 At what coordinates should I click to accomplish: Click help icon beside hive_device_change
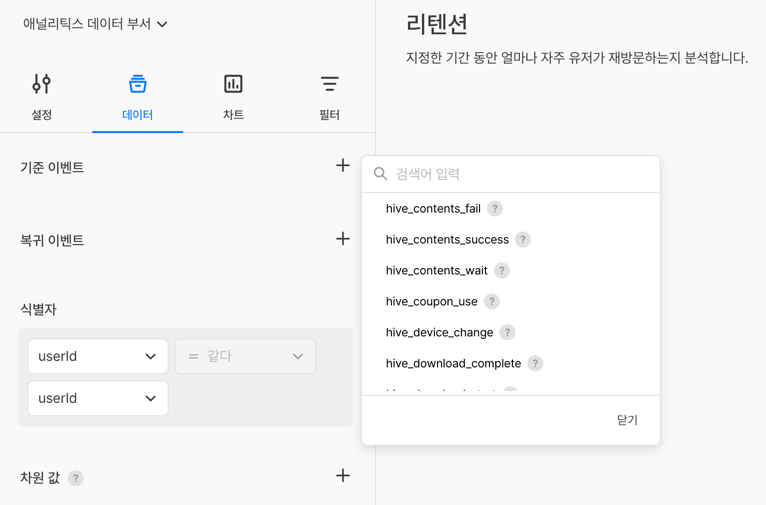[x=507, y=333]
